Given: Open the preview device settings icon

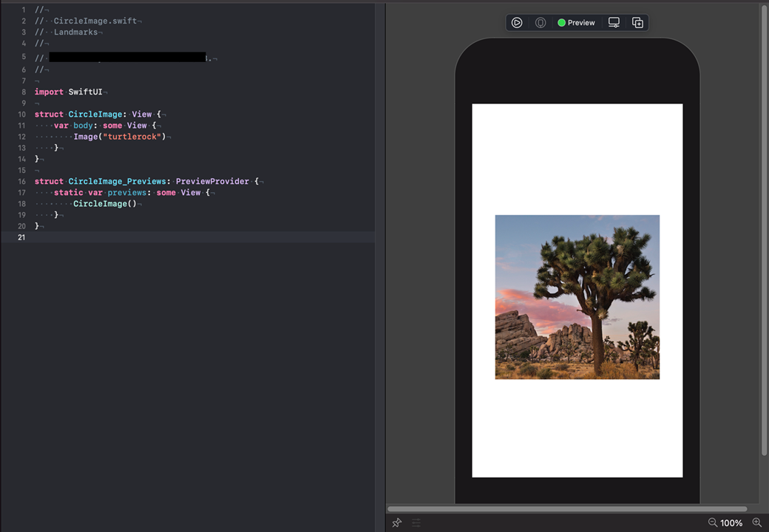Looking at the screenshot, I should [x=614, y=22].
